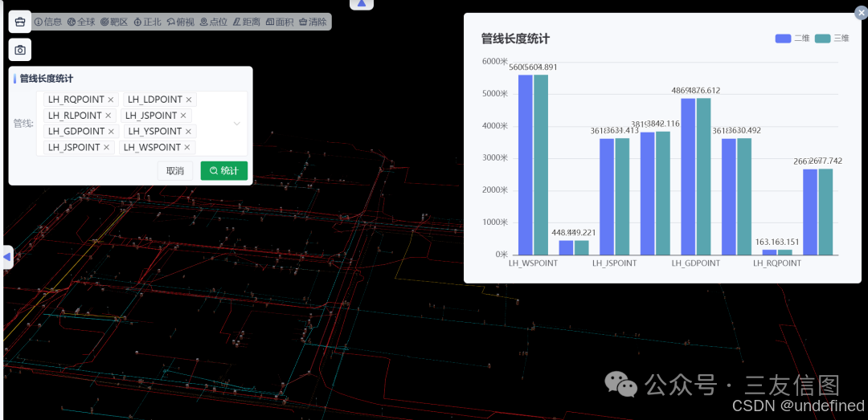Remove the LH_JSPOINT tag beside LH_RLPOINT
This screenshot has width=868, height=420.
tap(184, 116)
